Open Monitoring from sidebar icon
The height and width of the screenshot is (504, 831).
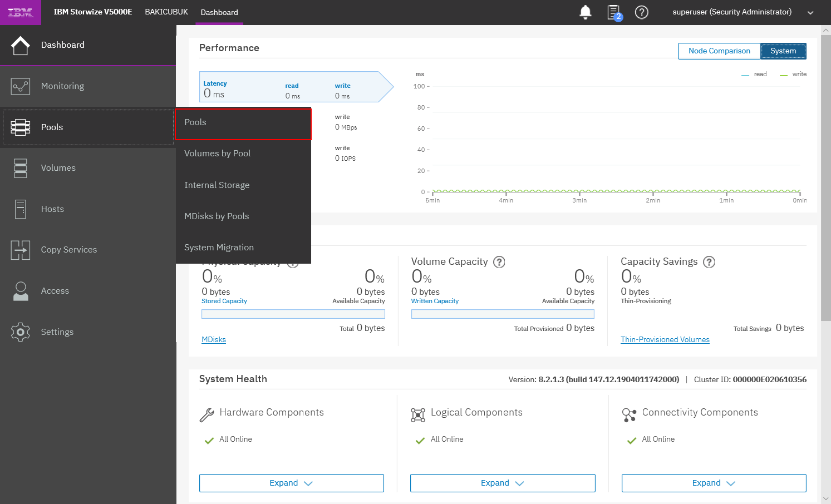coord(21,86)
